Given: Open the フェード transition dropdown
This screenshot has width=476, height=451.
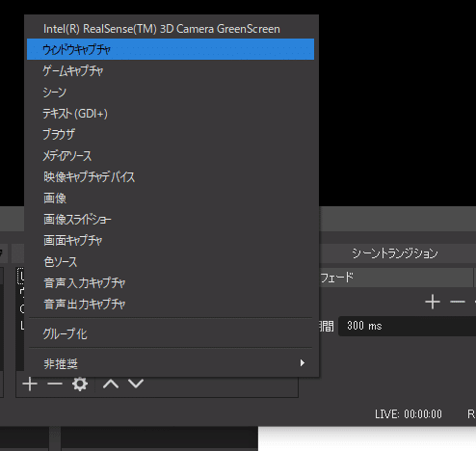Looking at the screenshot, I should point(396,278).
